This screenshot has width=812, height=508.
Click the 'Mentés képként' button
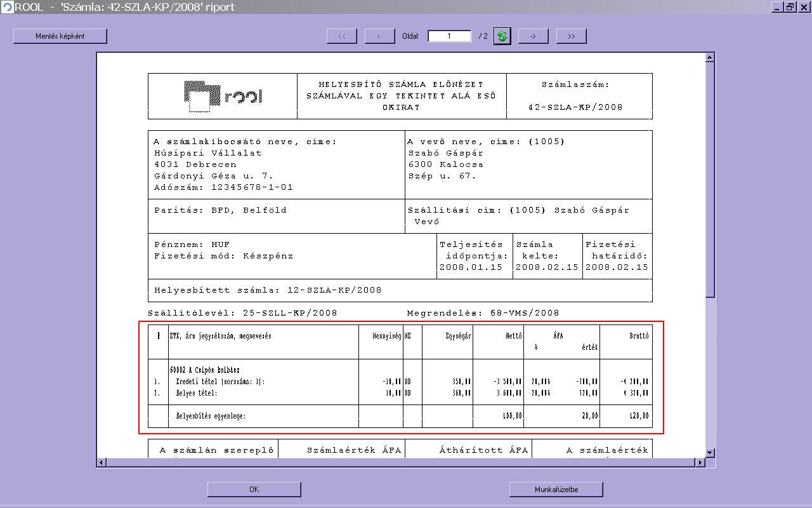click(60, 36)
